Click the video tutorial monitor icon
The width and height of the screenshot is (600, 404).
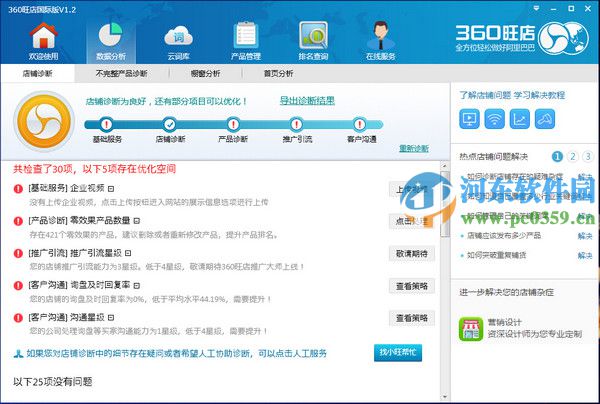[x=469, y=119]
